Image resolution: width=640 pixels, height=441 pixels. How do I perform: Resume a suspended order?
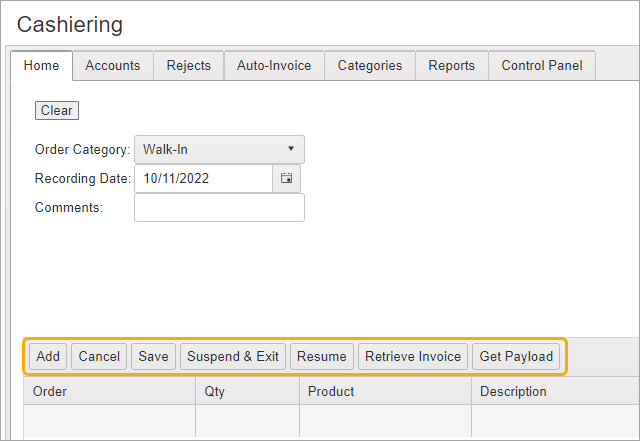321,356
